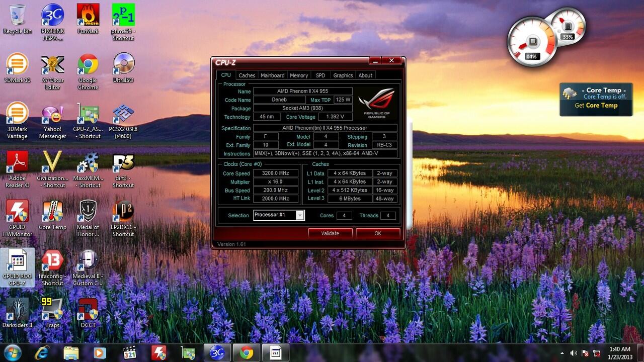Viewport: 644px width, 362px height.
Task: Open Windows Media Player taskbar icon
Action: (x=101, y=352)
